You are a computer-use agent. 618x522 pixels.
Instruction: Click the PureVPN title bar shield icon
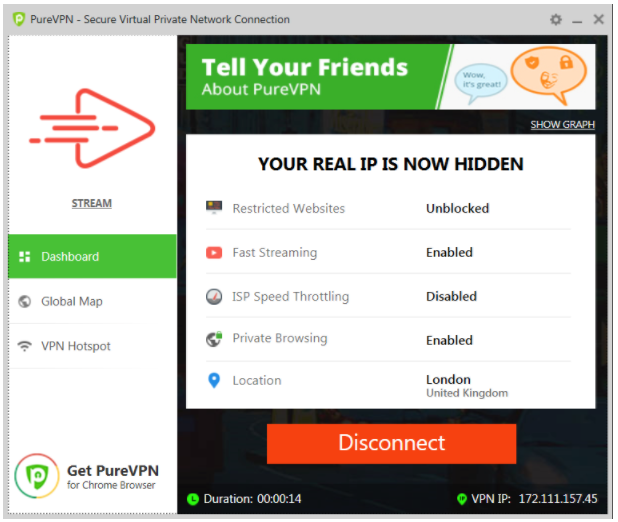[19, 19]
